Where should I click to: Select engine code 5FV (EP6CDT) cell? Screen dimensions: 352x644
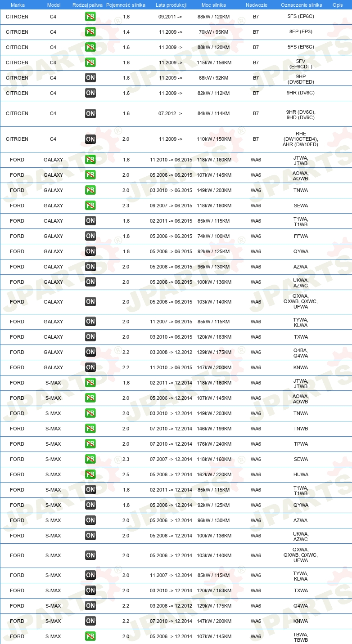301,64
